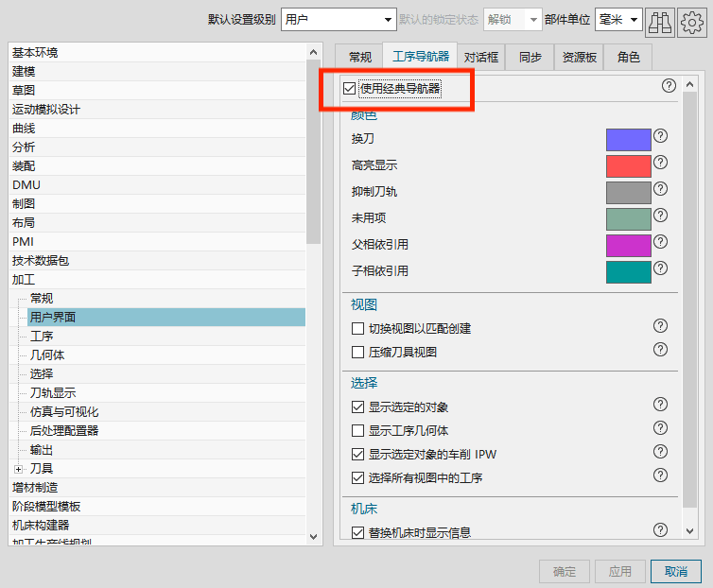Open the binoculars search defaults icon
Image resolution: width=713 pixels, height=588 pixels.
tap(660, 22)
